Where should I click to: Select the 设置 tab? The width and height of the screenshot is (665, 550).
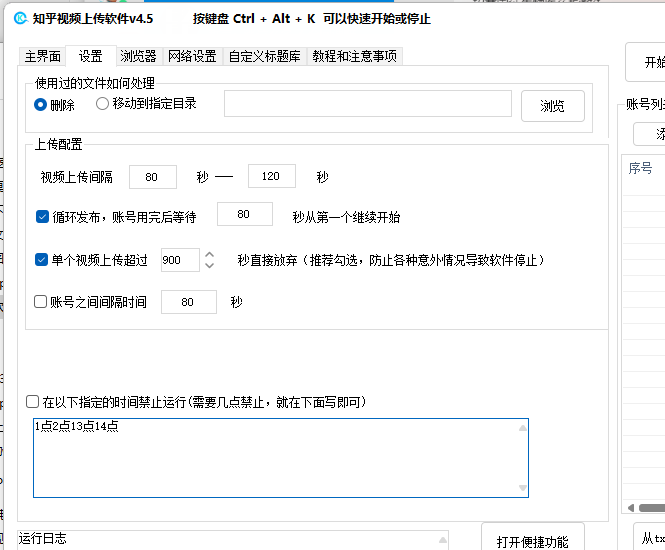(x=91, y=56)
